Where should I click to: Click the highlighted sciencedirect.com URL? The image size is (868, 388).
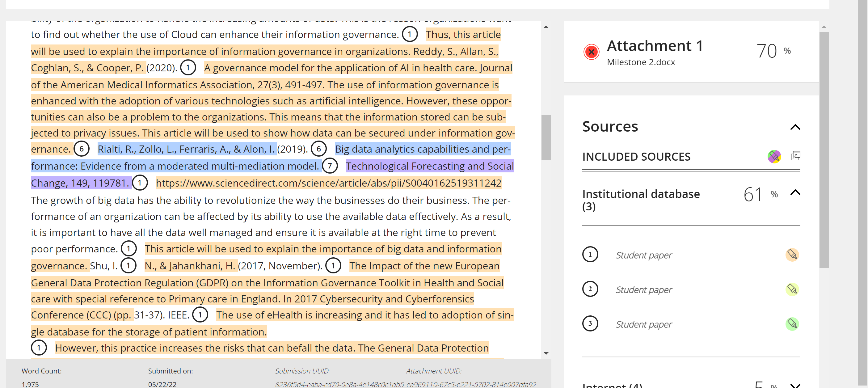[329, 183]
